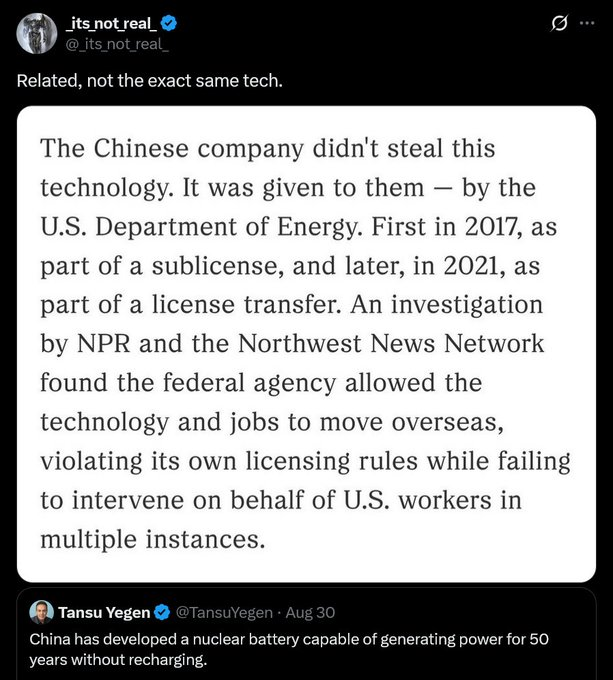Click "multiple instances." at the article image's end
Viewport: 613px width, 680px height.
tap(152, 539)
